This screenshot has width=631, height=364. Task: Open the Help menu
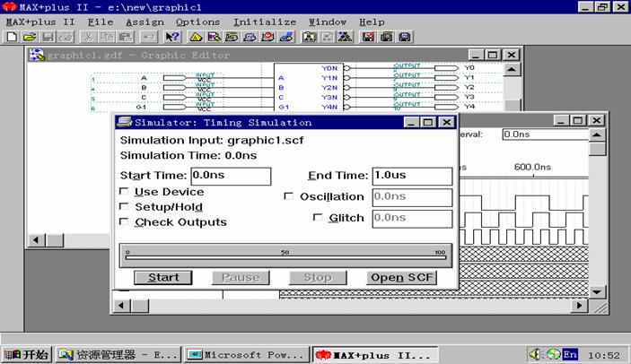pyautogui.click(x=372, y=22)
